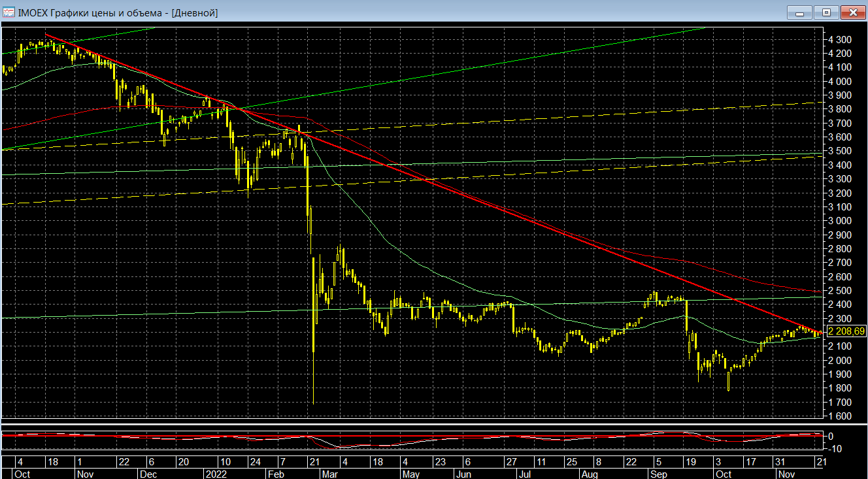This screenshot has width=868, height=479.
Task: Click the 3 500 price axis label
Action: 839,151
